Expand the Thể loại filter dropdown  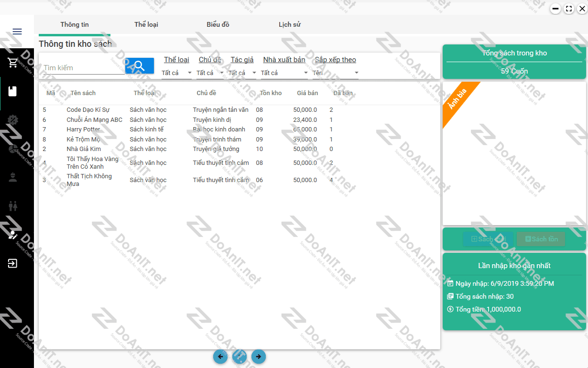[176, 73]
